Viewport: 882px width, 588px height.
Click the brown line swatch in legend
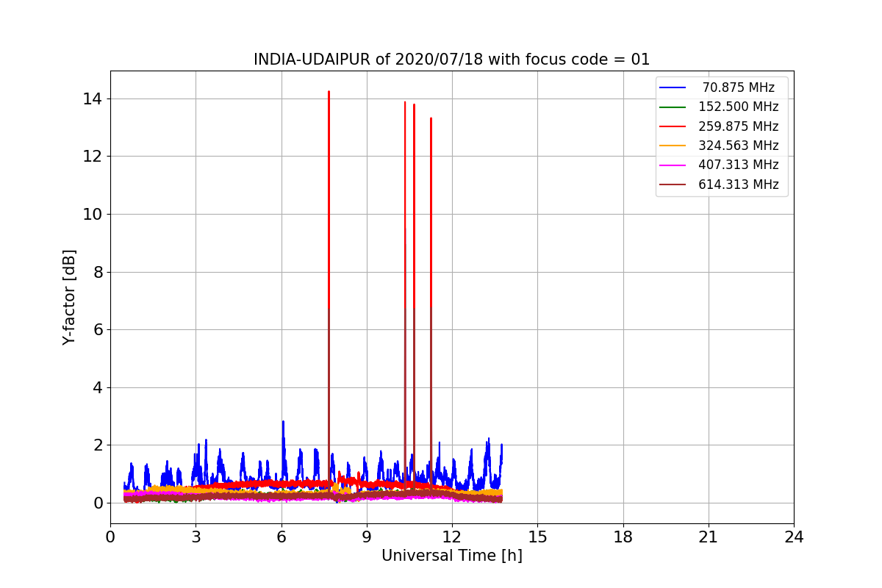point(673,184)
